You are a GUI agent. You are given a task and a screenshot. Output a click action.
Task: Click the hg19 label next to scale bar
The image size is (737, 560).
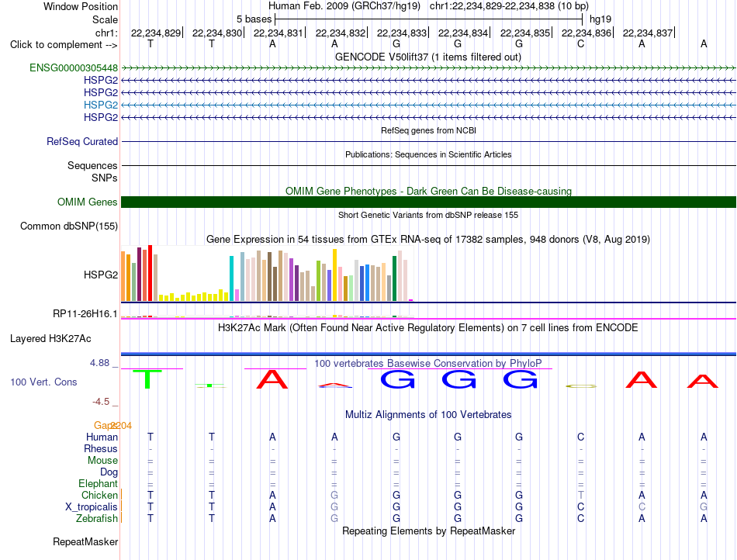(600, 19)
